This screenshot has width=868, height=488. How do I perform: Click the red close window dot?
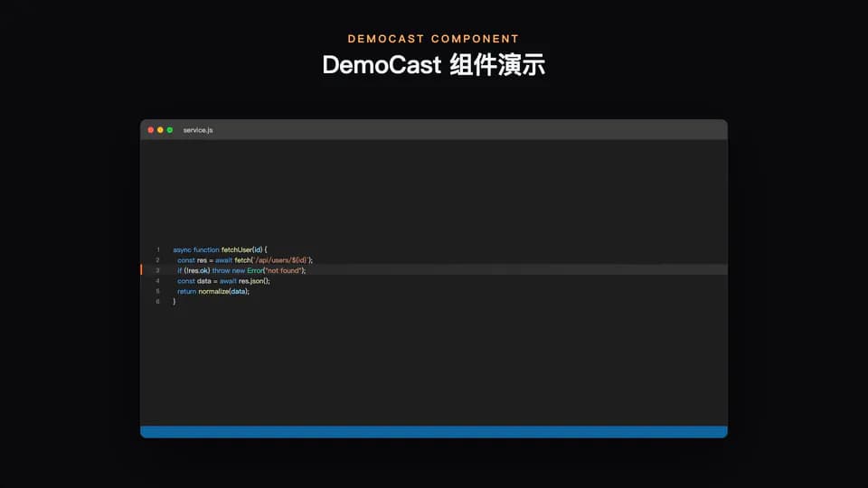tap(151, 130)
